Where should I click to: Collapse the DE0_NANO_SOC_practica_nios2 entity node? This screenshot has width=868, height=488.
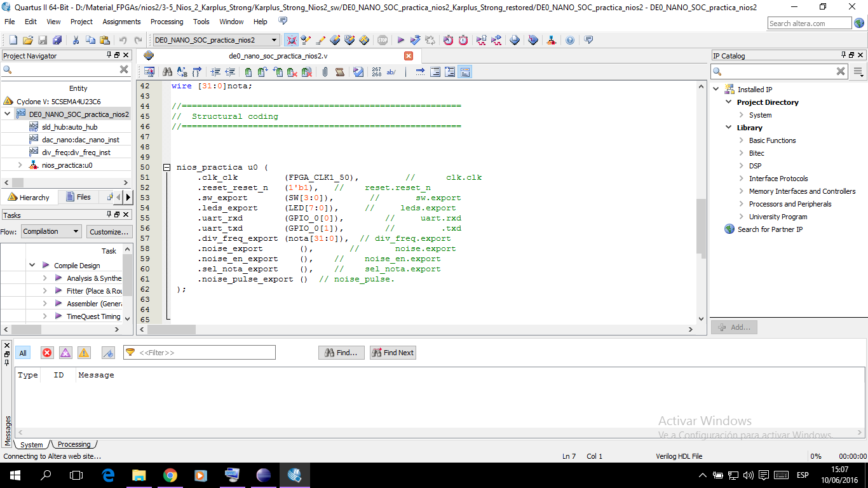pyautogui.click(x=7, y=114)
